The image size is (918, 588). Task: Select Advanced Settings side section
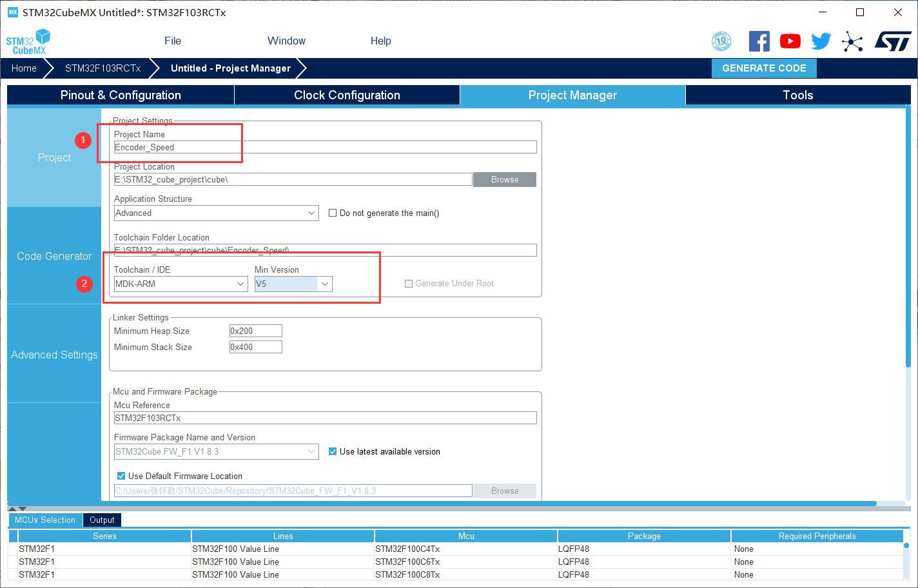click(54, 355)
